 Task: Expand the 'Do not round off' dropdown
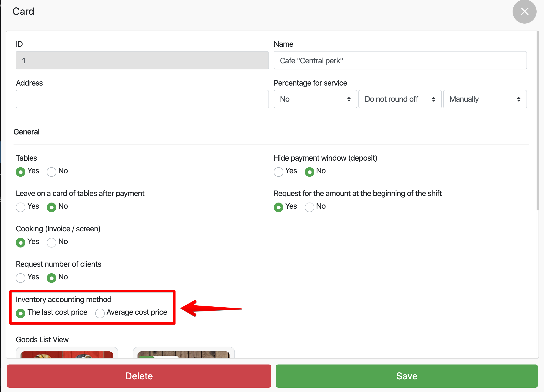click(x=400, y=99)
